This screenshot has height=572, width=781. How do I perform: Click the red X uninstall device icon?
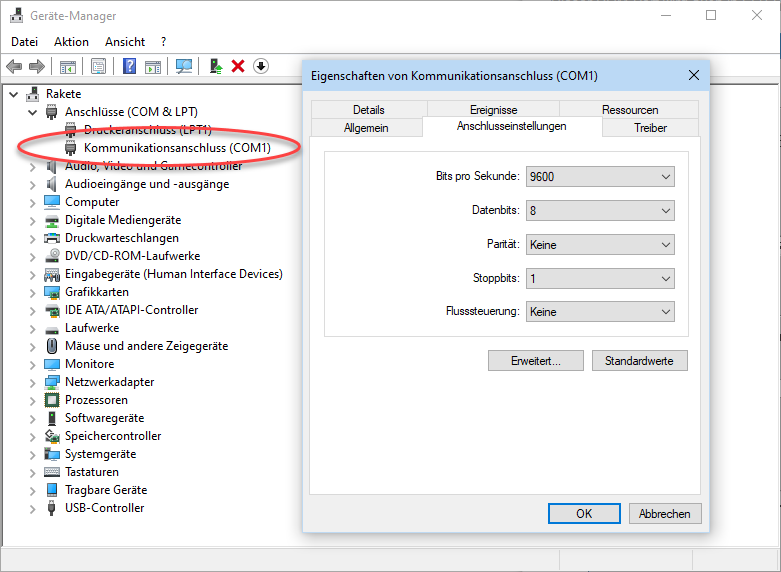point(238,66)
